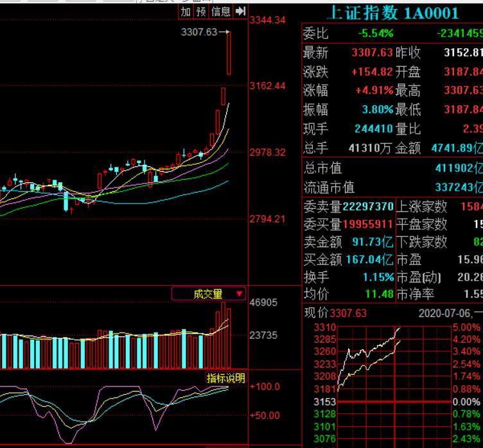Screen dimensions: 483x448
Task: Click the 最新 value 3307.63
Action: [372, 53]
